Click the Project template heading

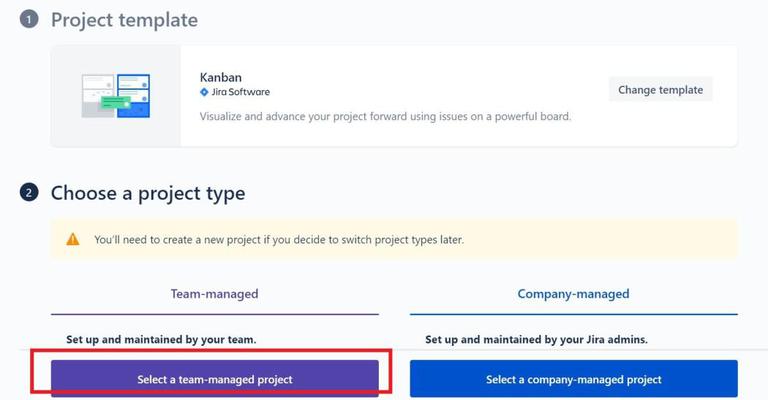pyautogui.click(x=124, y=20)
